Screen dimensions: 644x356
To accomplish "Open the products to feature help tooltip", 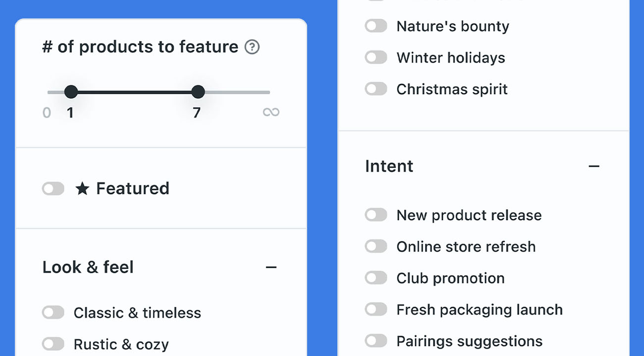I will point(252,46).
